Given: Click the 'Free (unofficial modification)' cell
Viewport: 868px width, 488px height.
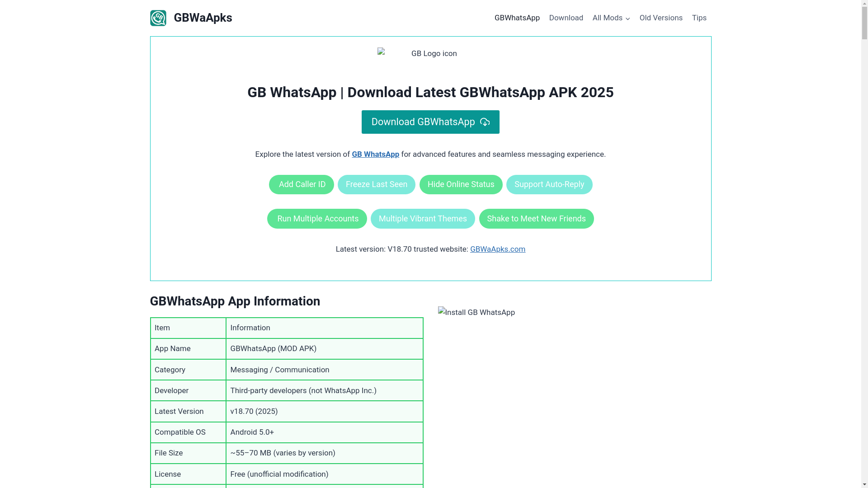Looking at the screenshot, I should pyautogui.click(x=325, y=474).
